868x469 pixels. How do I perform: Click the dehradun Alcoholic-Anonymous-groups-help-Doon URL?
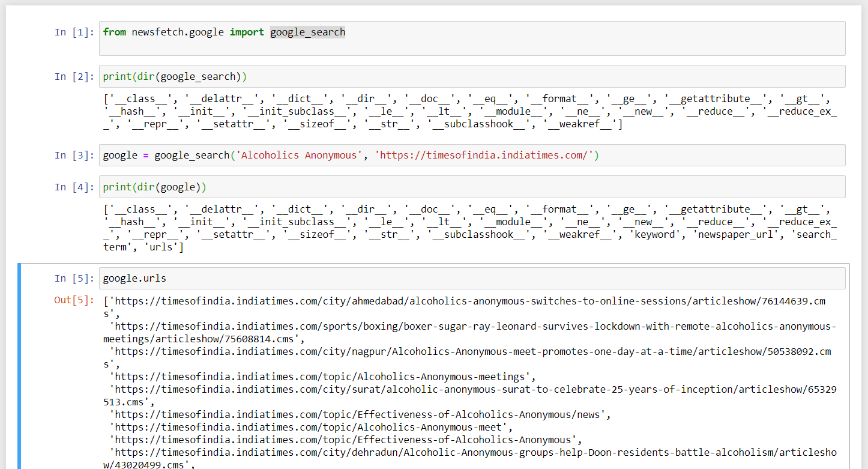[x=469, y=458]
